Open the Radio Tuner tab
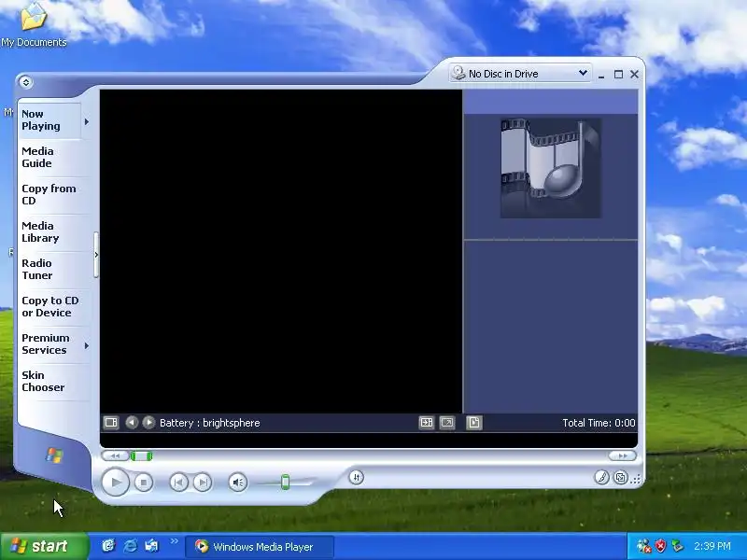The image size is (747, 560). tap(54, 269)
